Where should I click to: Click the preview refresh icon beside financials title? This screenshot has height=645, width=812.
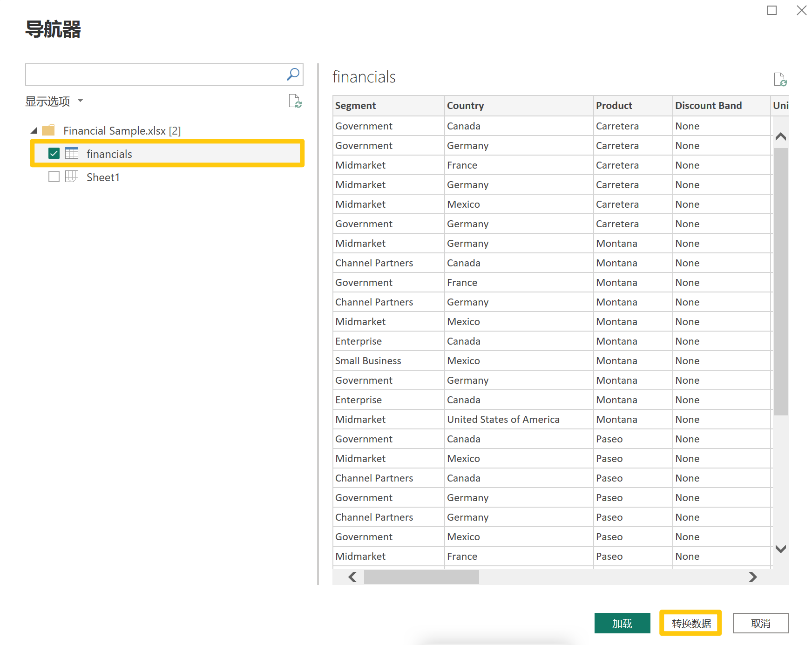click(x=780, y=80)
